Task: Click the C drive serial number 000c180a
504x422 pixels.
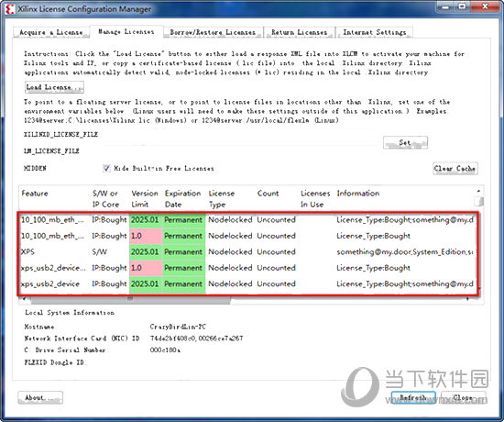Action: coord(165,350)
